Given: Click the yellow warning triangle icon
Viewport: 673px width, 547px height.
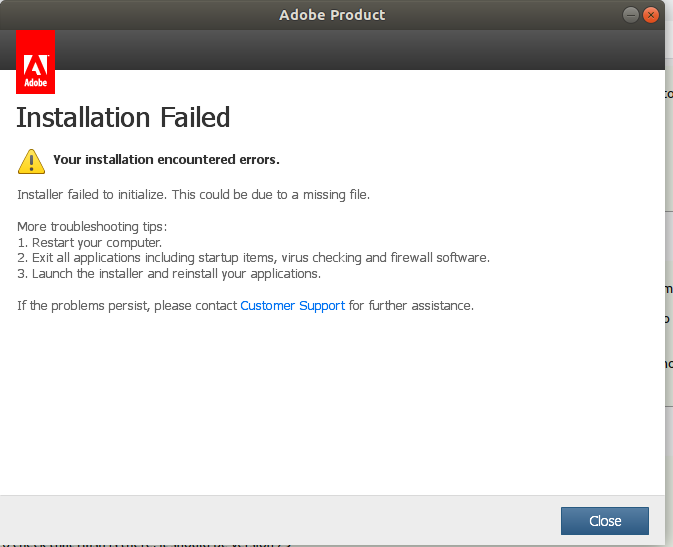Looking at the screenshot, I should (x=31, y=160).
